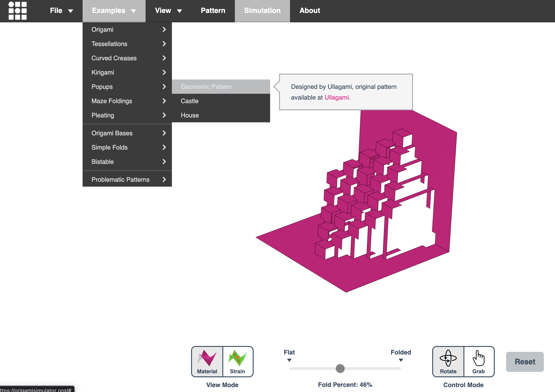Toggle the Simulation view tab
The width and height of the screenshot is (555, 392).
pos(262,11)
